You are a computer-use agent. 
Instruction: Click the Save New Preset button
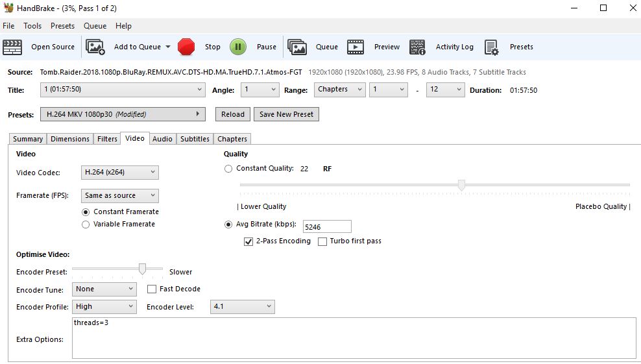coord(286,114)
